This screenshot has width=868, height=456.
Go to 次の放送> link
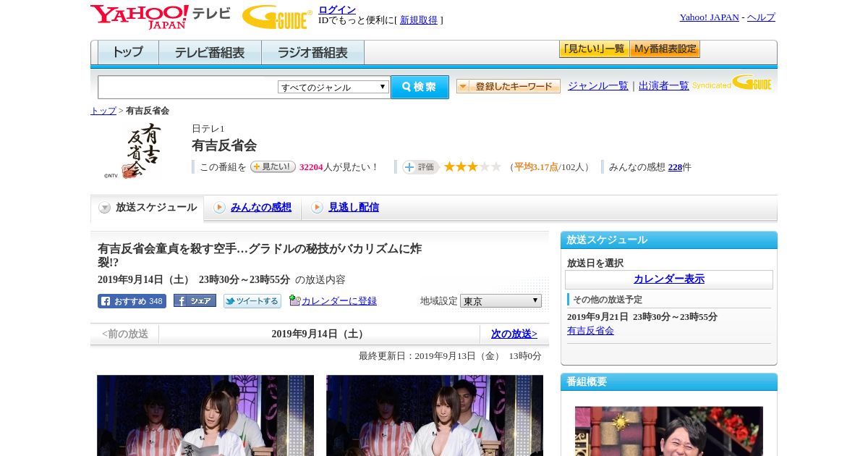[514, 334]
